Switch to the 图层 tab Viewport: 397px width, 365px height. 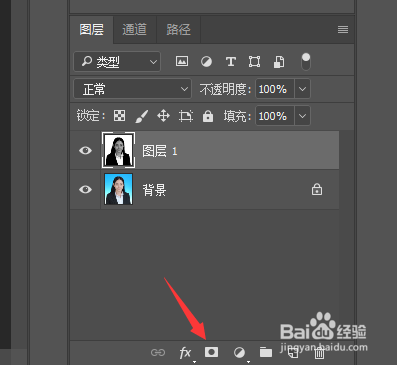point(92,29)
